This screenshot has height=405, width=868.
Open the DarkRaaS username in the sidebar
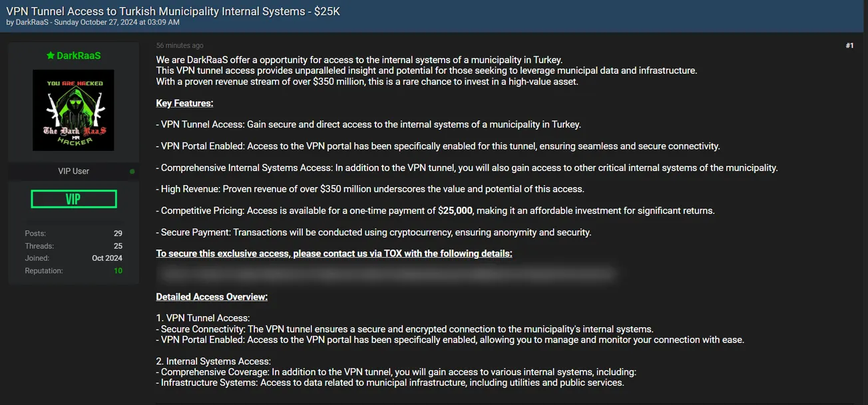[79, 56]
